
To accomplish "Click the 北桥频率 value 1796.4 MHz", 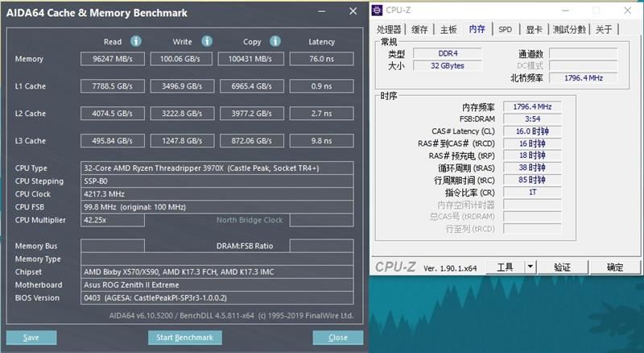I will [583, 77].
